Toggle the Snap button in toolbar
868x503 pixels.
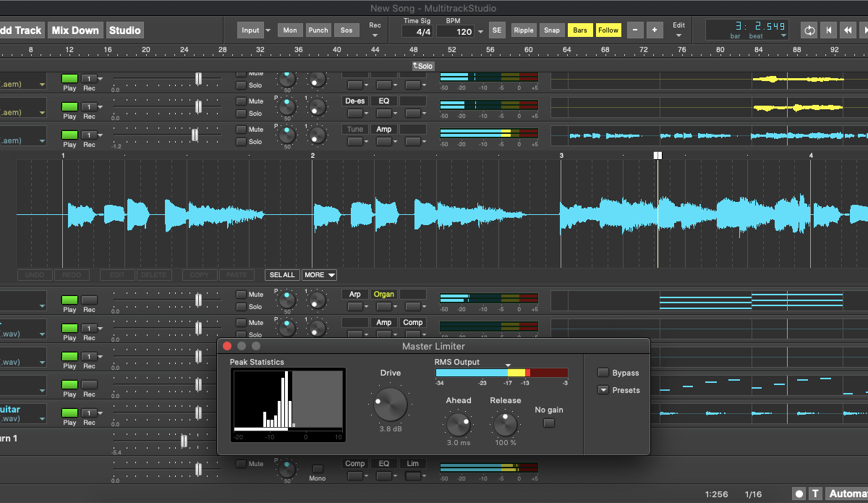point(552,30)
